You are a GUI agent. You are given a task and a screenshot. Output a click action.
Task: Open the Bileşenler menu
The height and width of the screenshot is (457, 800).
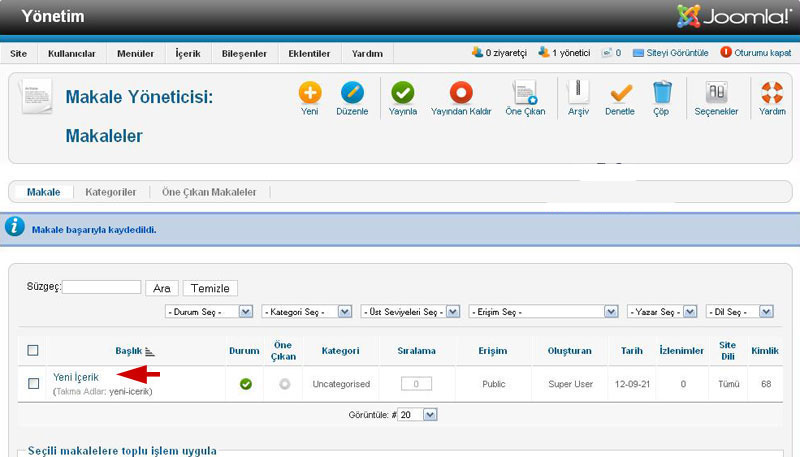pos(244,54)
